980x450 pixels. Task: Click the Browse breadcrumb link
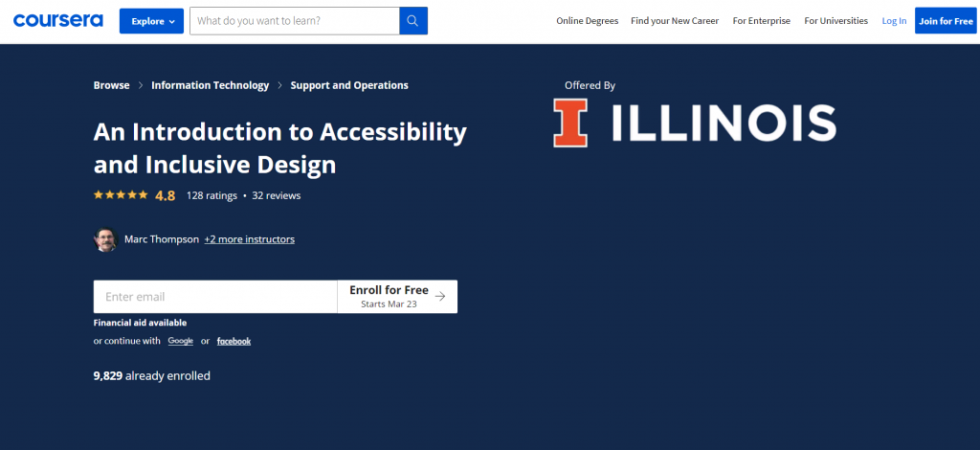point(112,85)
